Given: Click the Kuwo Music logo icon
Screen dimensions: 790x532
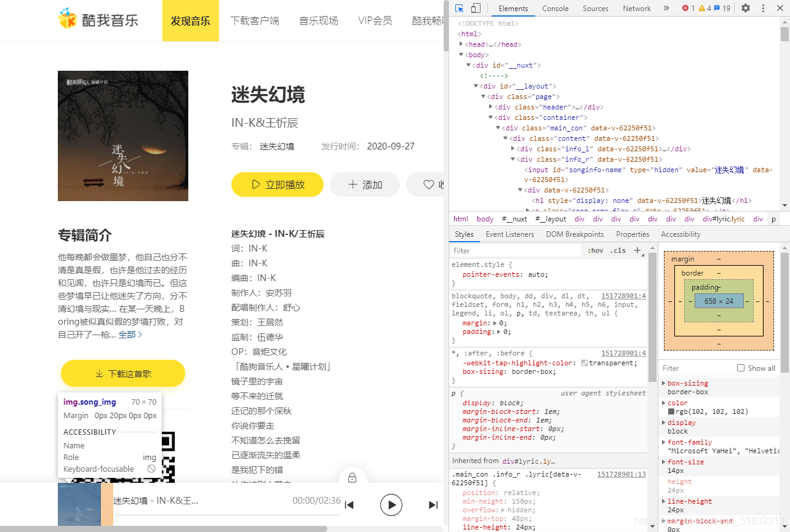Looking at the screenshot, I should [67, 18].
